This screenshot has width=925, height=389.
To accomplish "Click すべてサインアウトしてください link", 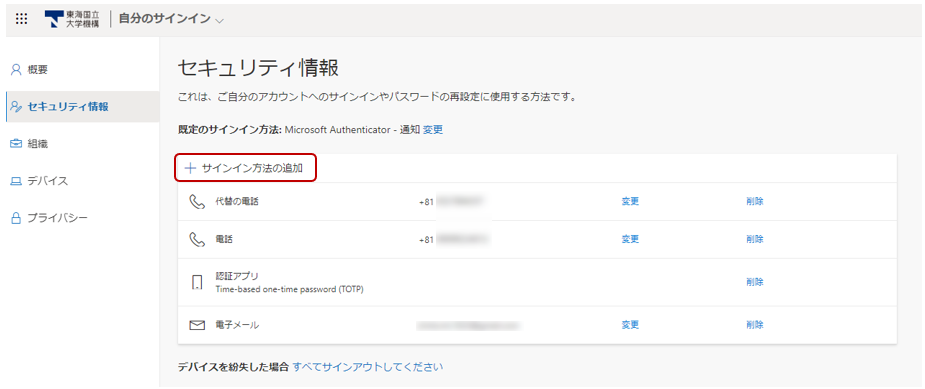I will coord(368,367).
